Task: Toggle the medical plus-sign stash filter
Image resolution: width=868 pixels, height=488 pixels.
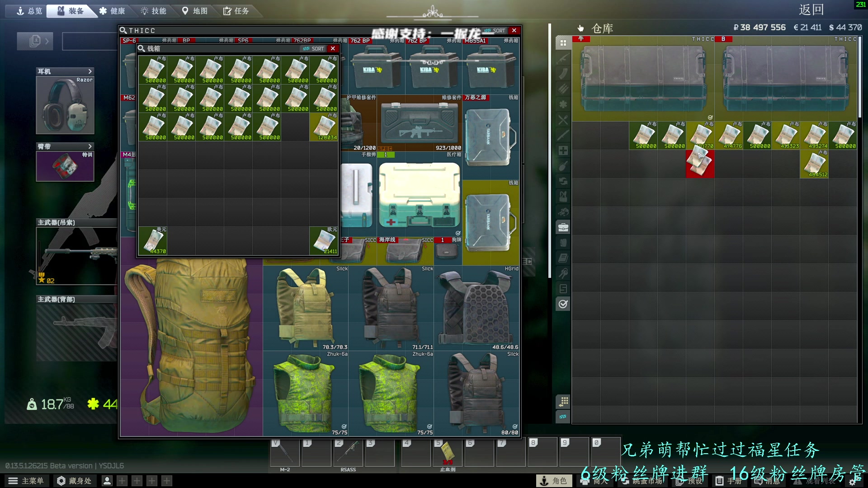Action: tap(563, 150)
